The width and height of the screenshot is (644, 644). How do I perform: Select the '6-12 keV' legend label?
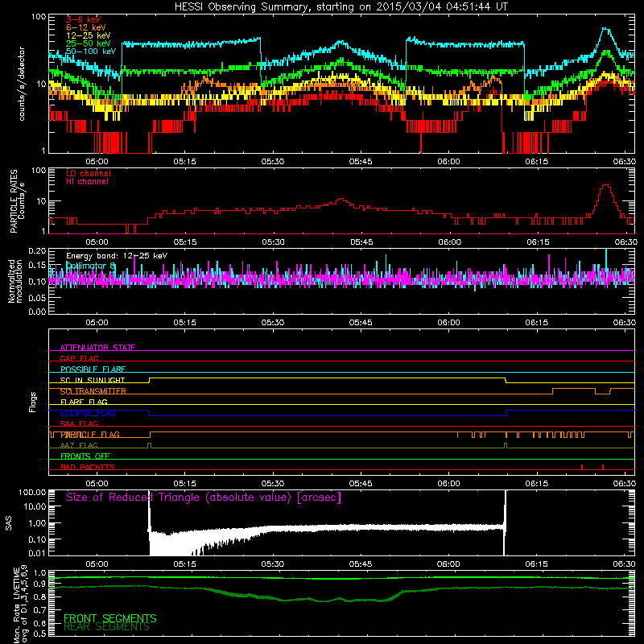tap(86, 27)
